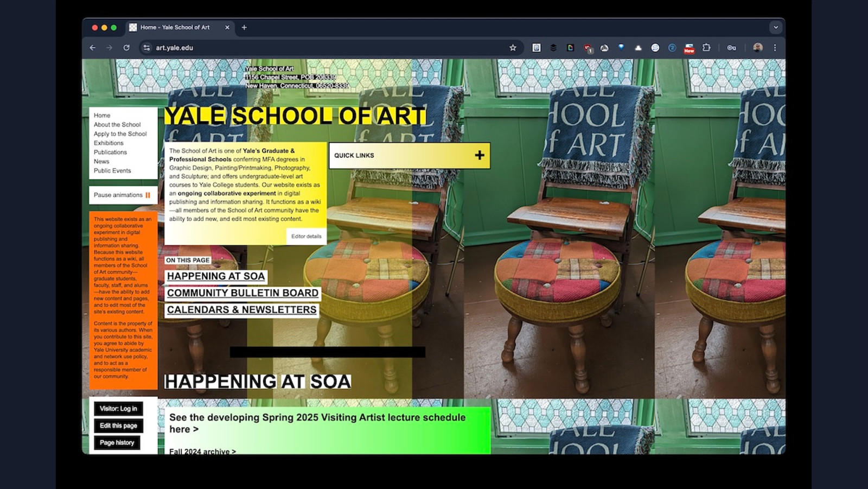Image resolution: width=868 pixels, height=489 pixels.
Task: Click the Yale School of Art heading
Action: pos(295,116)
